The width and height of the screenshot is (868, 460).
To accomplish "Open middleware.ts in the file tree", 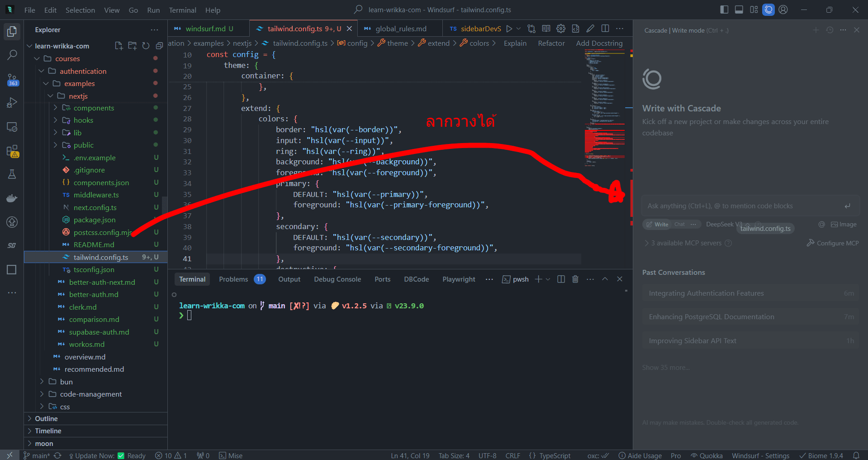I will pos(95,195).
